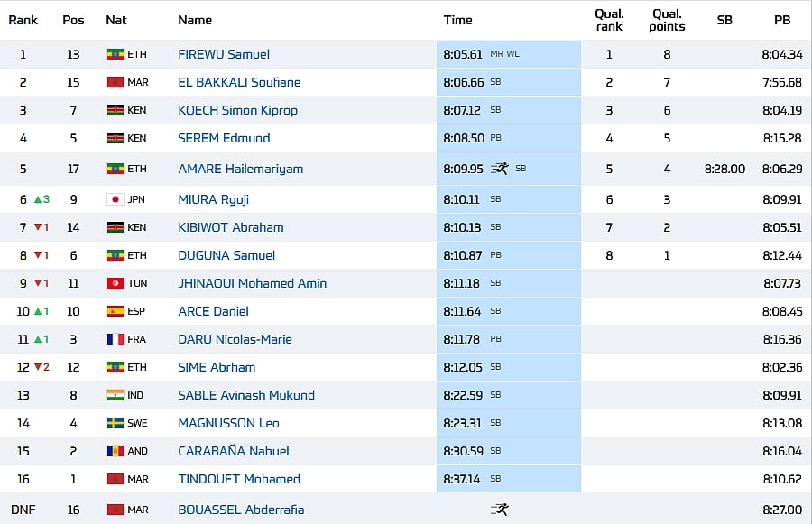The image size is (812, 524).
Task: Click the India flag icon beside IND
Action: [x=115, y=395]
